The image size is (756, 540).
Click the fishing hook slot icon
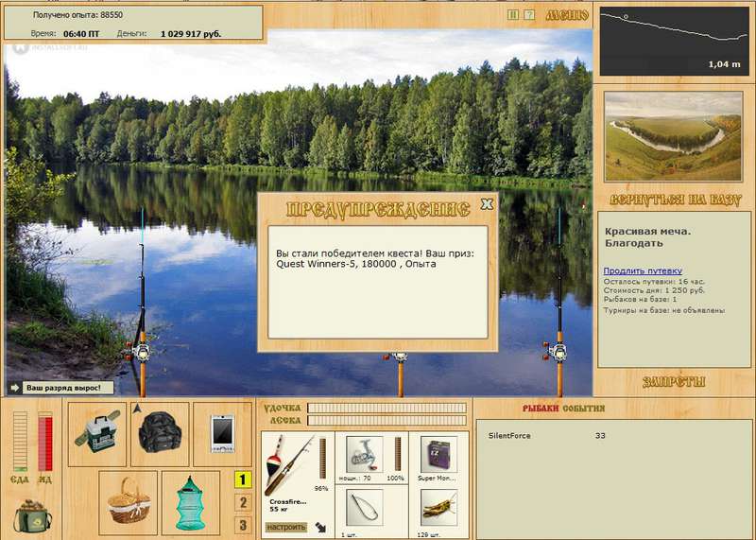365,508
